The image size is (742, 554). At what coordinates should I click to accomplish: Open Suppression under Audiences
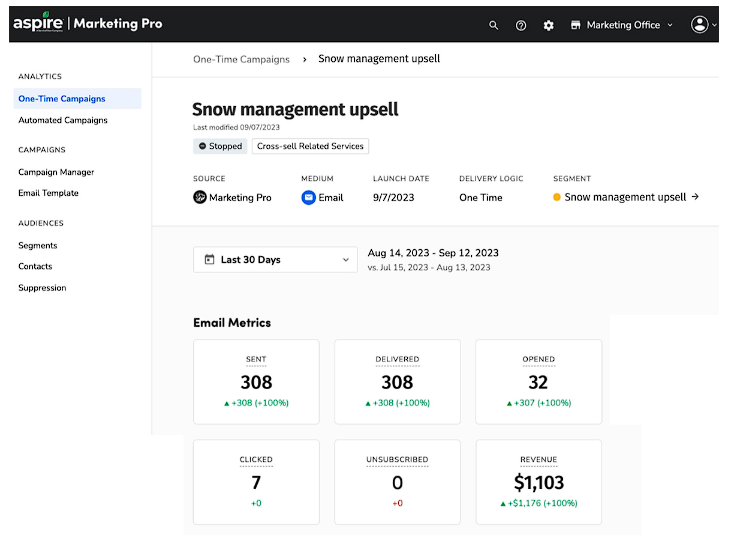pos(42,288)
